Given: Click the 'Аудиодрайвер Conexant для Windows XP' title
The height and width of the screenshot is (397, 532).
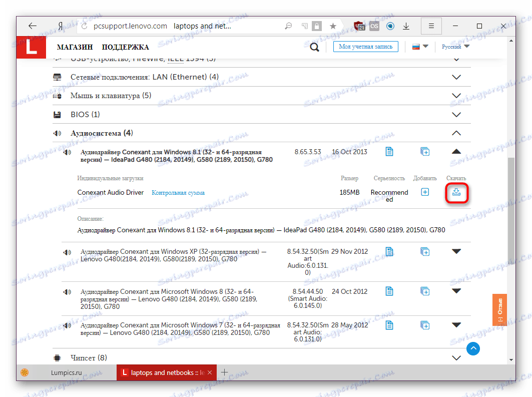Looking at the screenshot, I should (173, 255).
